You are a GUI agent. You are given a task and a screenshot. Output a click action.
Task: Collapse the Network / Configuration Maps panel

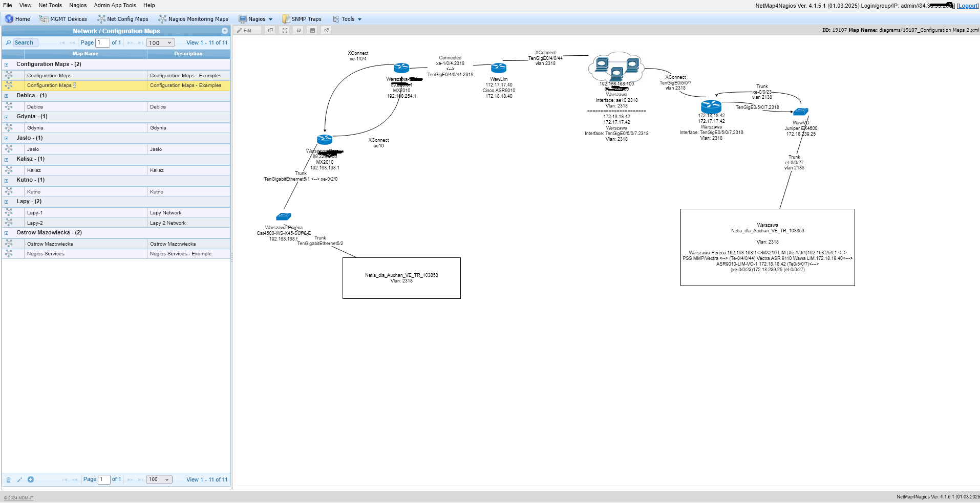pos(224,31)
